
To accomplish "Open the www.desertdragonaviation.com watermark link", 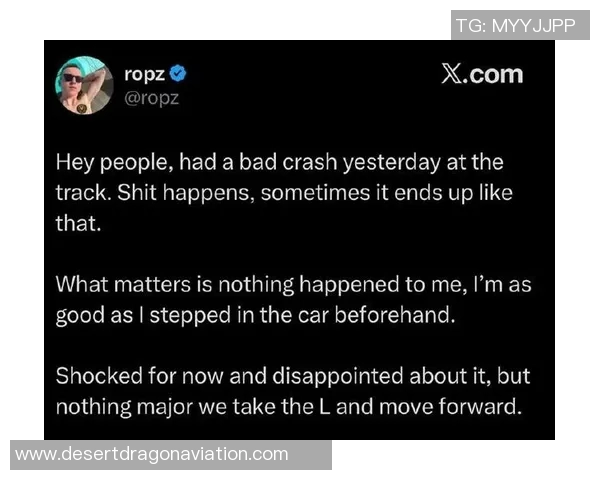I will [x=152, y=454].
